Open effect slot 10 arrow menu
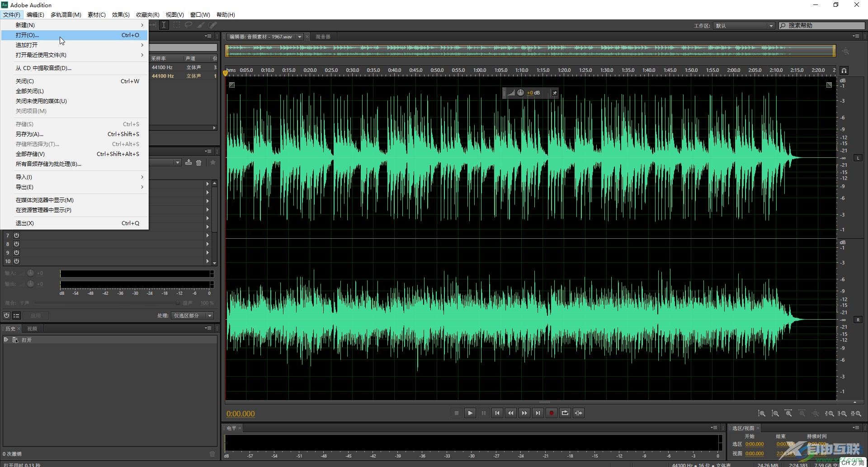This screenshot has width=868, height=467. (x=208, y=261)
